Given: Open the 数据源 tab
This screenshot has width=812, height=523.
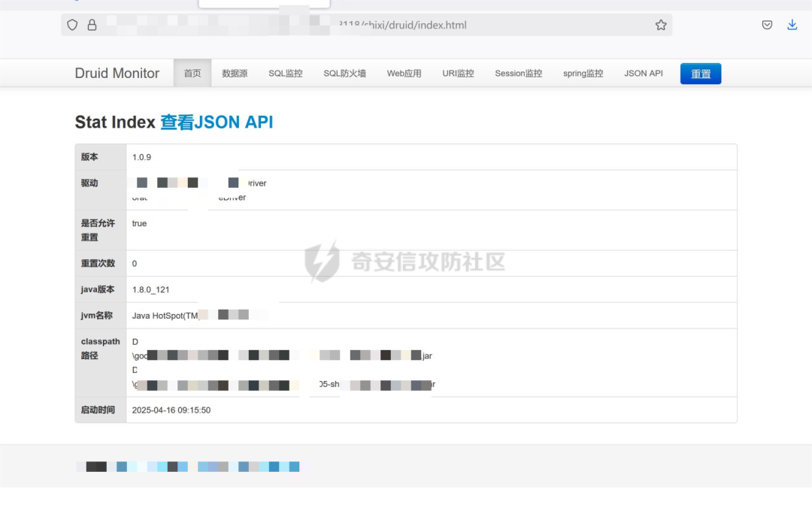Looking at the screenshot, I should pyautogui.click(x=235, y=74).
